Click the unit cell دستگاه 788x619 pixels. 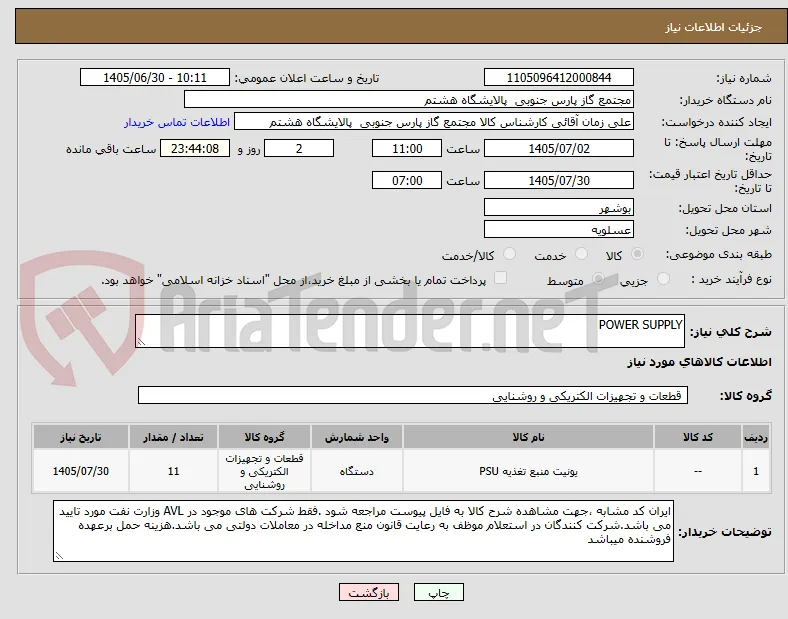(357, 471)
